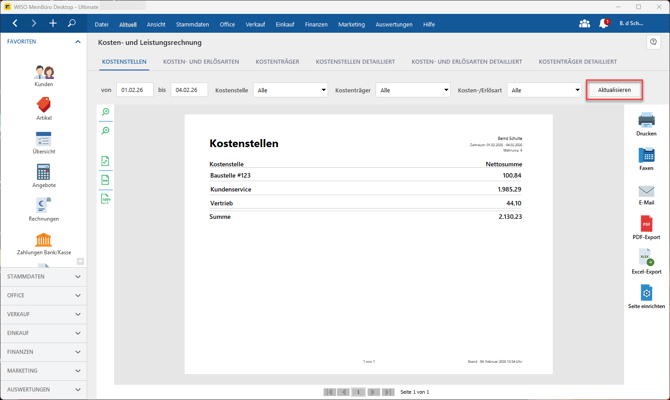Open Angebote in favorites

(44, 176)
